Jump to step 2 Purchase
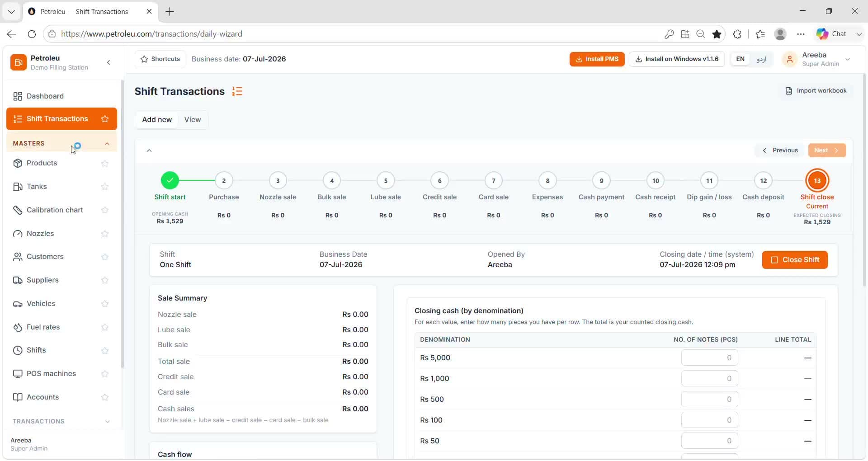 coord(224,181)
